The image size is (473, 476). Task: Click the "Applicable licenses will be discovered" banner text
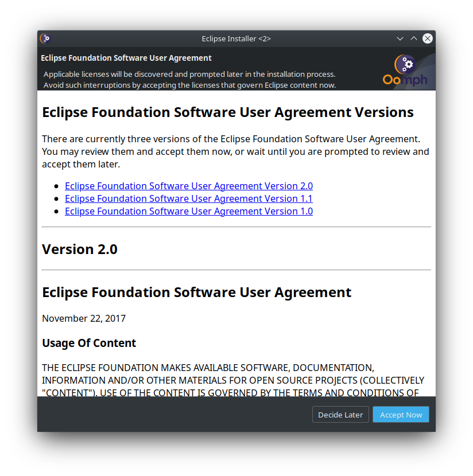point(189,75)
